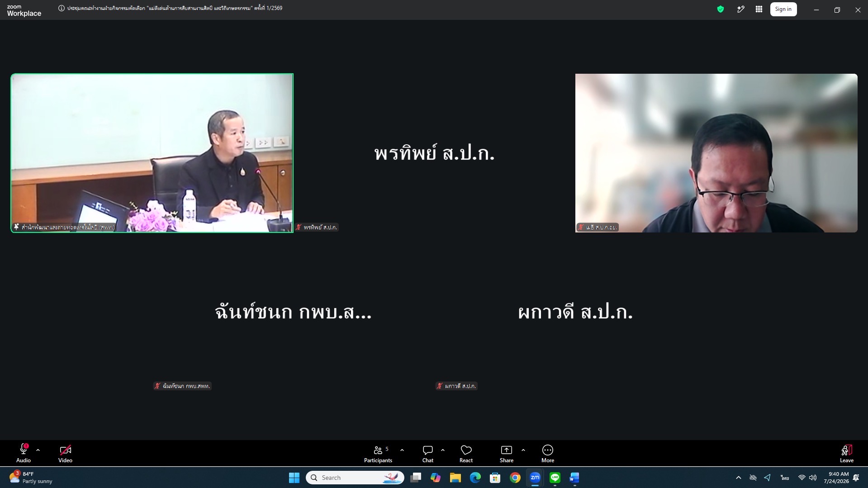Show meeting info via the title info icon
The height and width of the screenshot is (488, 868).
pos(62,8)
